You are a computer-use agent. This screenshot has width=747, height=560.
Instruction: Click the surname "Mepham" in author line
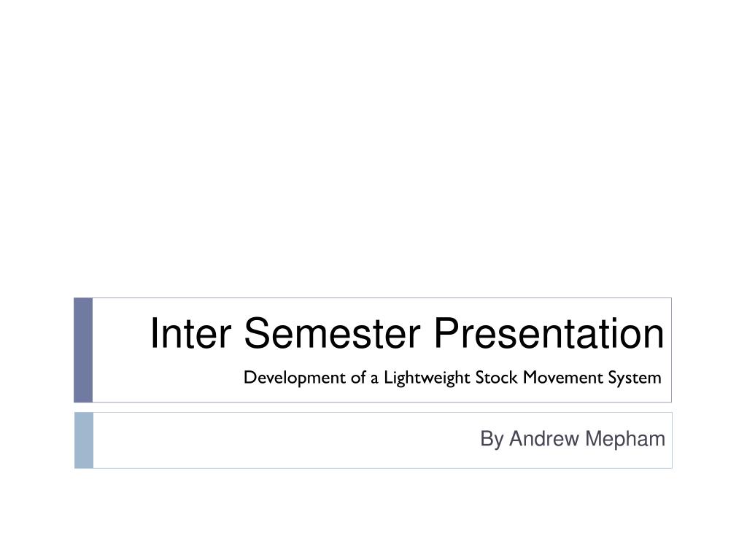click(x=625, y=439)
